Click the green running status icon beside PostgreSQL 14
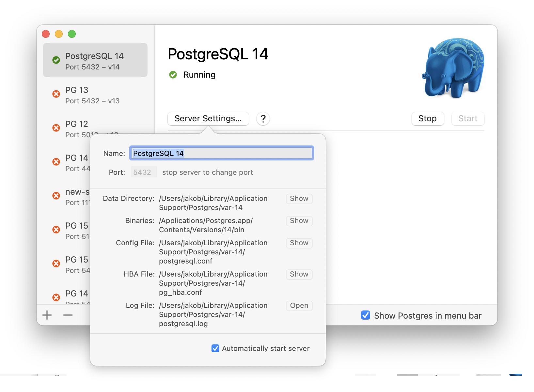This screenshot has height=392, width=534. point(56,60)
